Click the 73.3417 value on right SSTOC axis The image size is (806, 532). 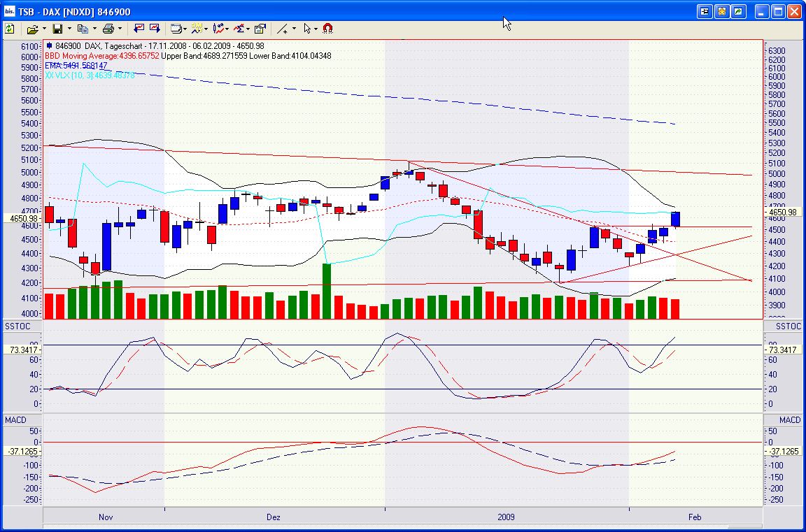[x=783, y=350]
